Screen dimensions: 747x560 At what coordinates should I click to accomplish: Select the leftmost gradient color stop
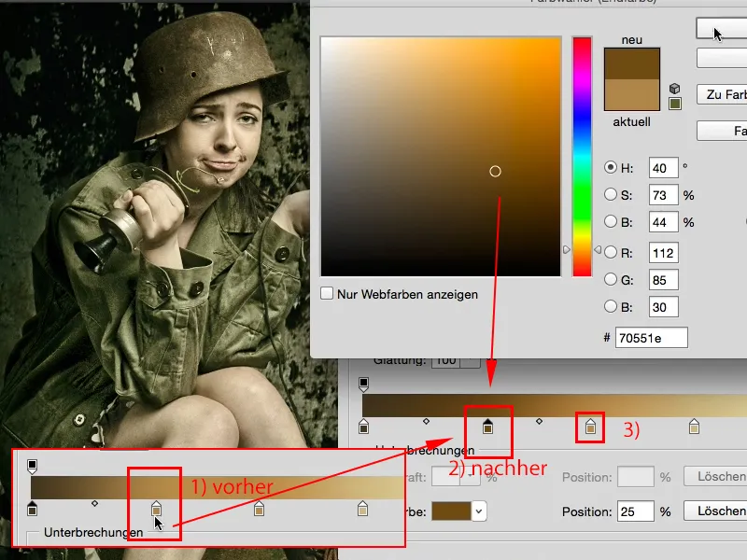[364, 427]
